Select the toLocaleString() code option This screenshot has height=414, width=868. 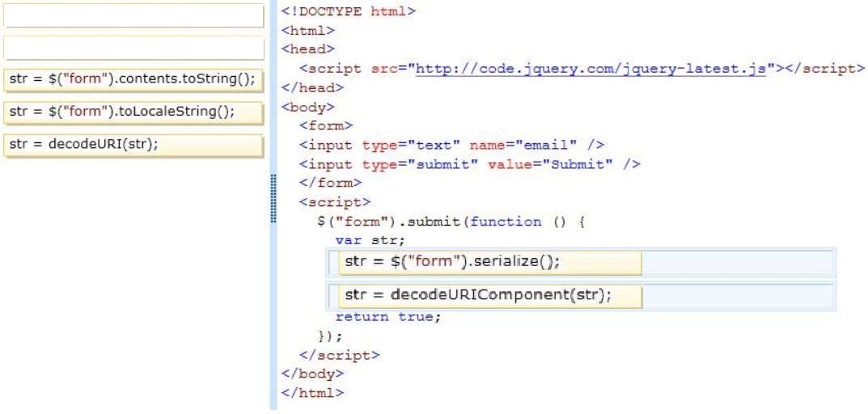click(134, 112)
